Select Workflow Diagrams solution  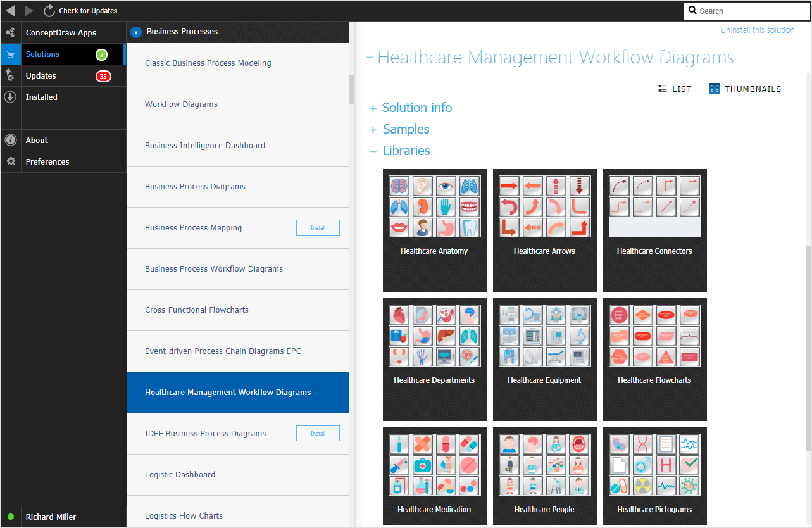[x=238, y=104]
